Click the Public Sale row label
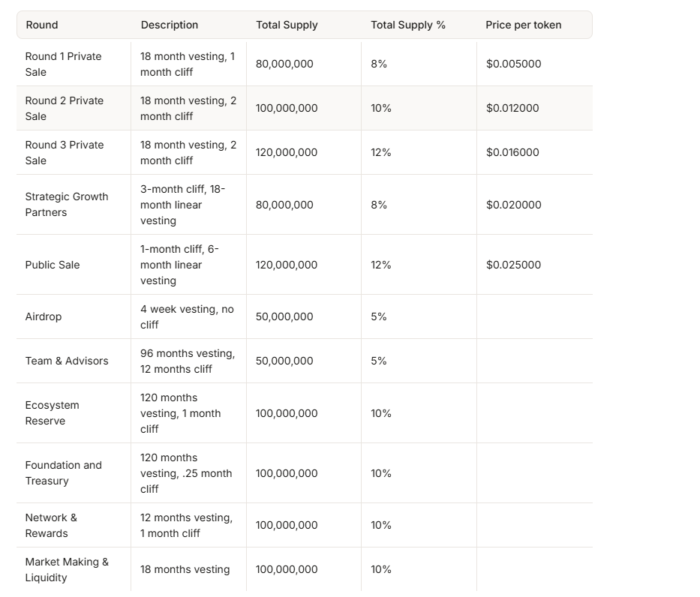The width and height of the screenshot is (700, 597). click(53, 265)
